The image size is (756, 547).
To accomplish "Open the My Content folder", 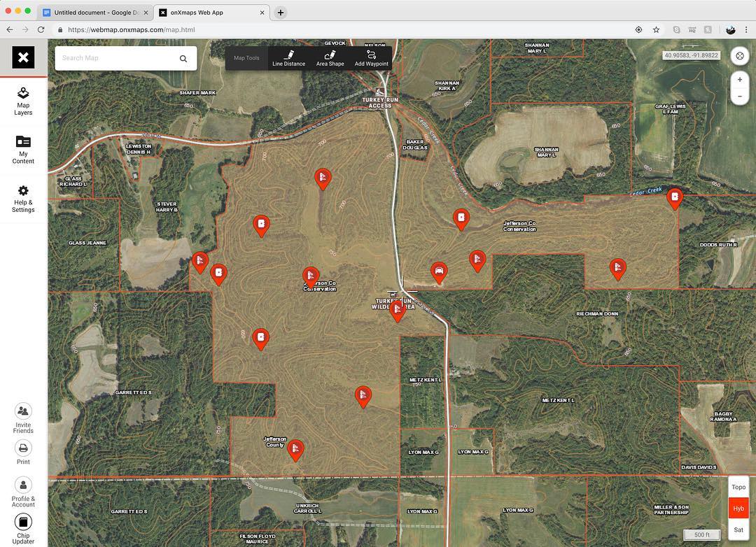I will (23, 149).
